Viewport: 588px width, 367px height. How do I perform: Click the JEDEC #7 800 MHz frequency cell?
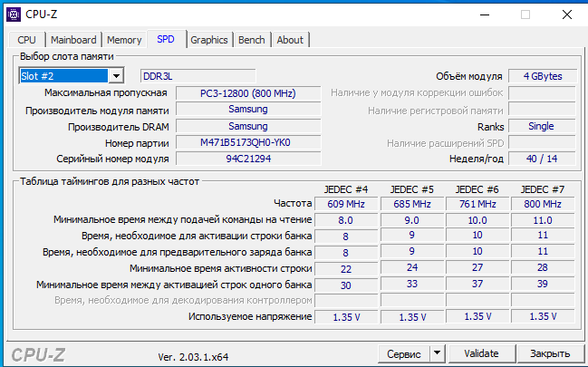click(541, 204)
